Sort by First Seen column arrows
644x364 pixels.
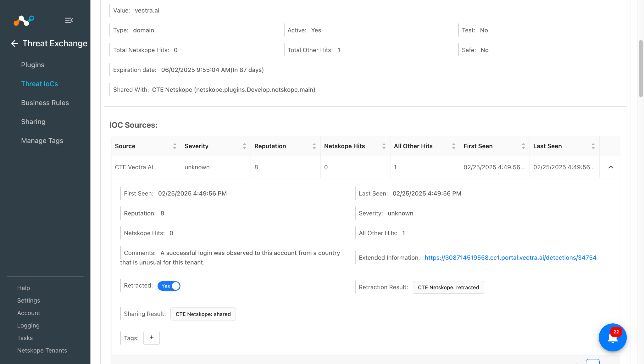523,146
